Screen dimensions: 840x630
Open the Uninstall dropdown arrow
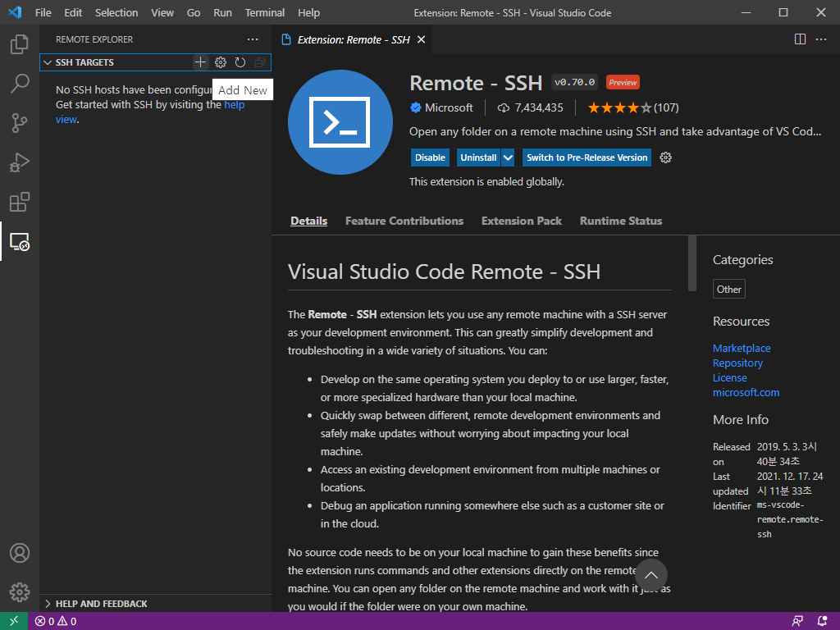508,157
